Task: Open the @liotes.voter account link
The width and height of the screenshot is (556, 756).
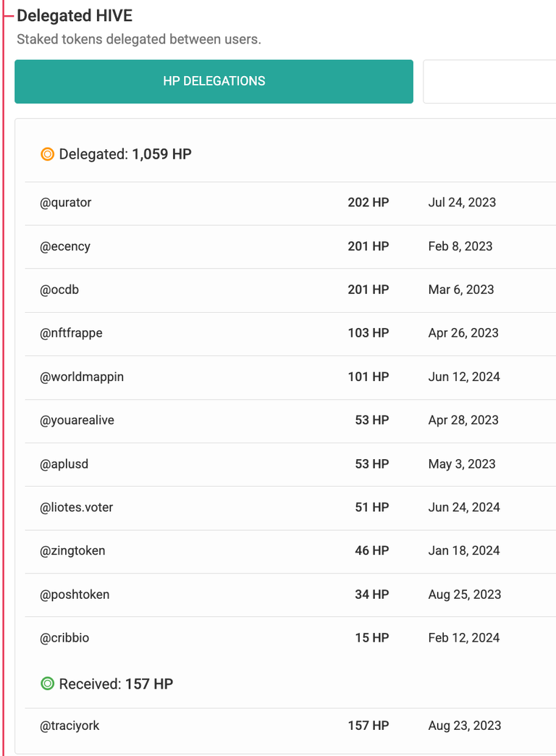Action: pyautogui.click(x=76, y=507)
